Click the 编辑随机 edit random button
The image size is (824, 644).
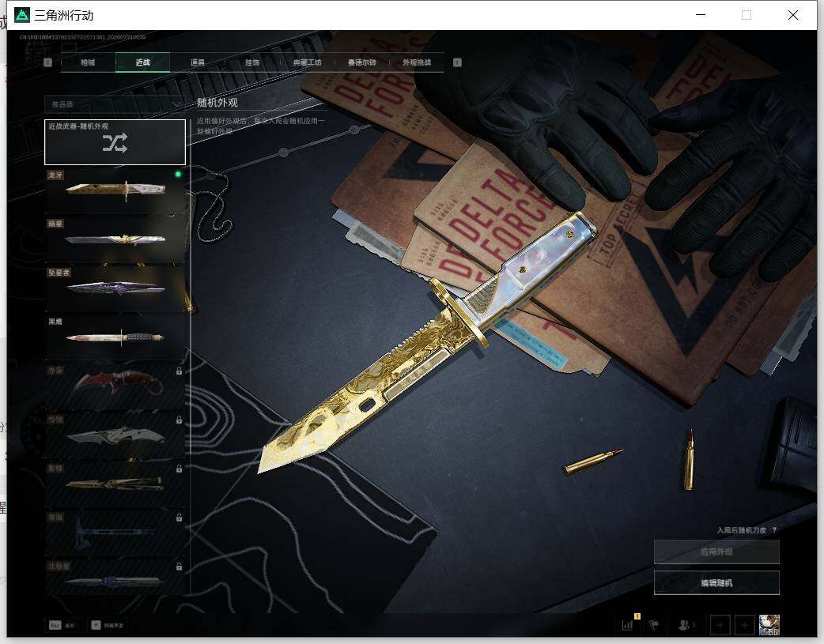pos(716,583)
